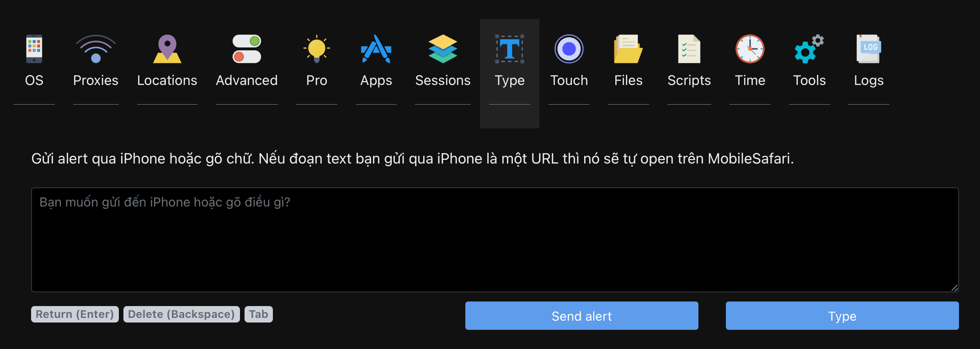The image size is (980, 349).
Task: Open the Advanced toggle switches icon
Action: click(247, 49)
